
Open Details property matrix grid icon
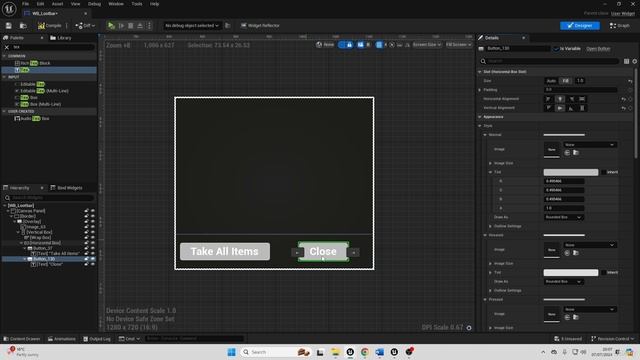tap(627, 61)
